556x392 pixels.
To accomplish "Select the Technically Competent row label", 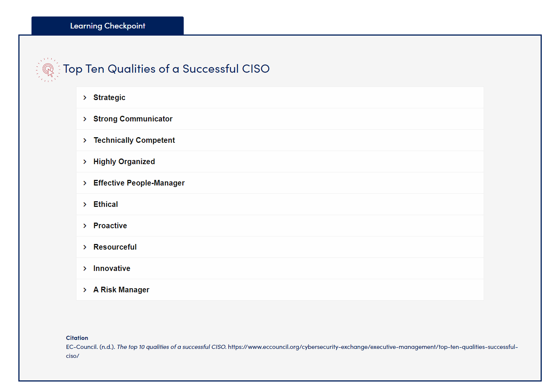I will pyautogui.click(x=134, y=141).
